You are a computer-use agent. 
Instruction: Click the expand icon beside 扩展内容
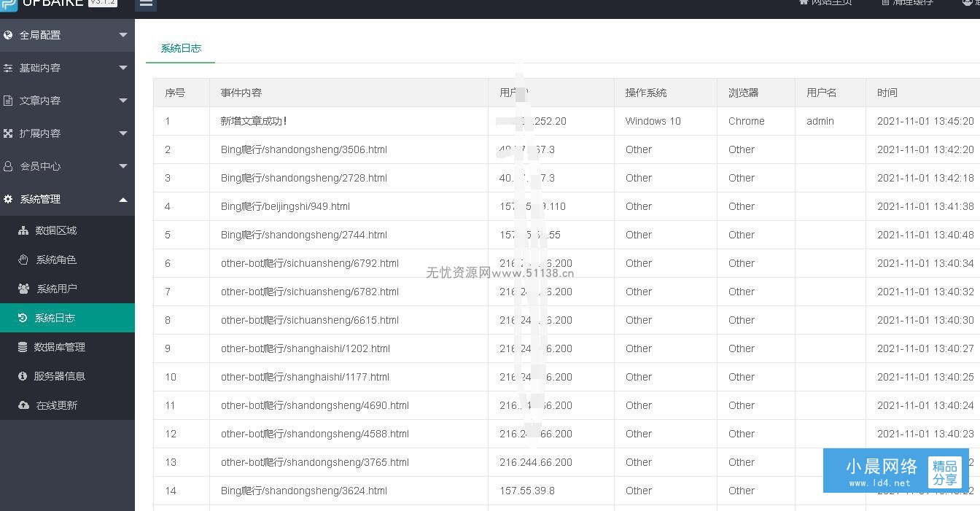click(x=8, y=133)
